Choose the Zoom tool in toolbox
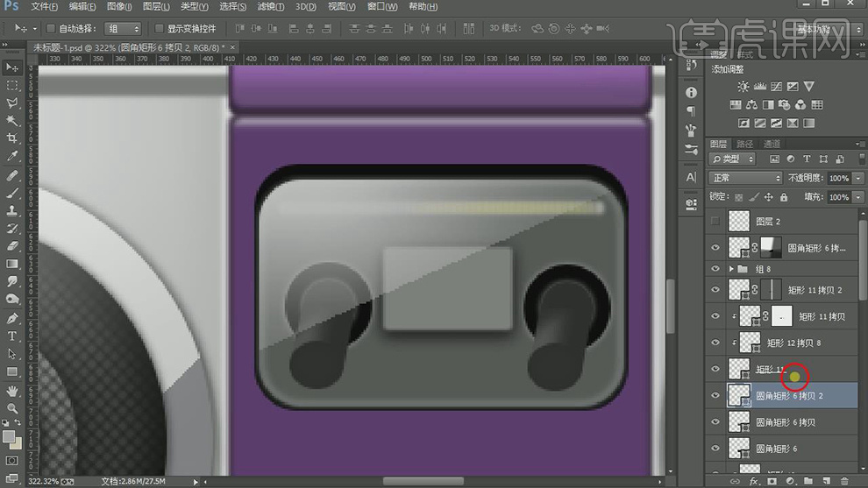 [x=12, y=407]
